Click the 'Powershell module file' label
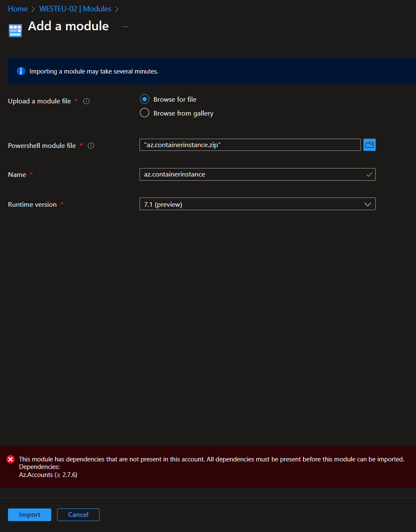 point(42,146)
